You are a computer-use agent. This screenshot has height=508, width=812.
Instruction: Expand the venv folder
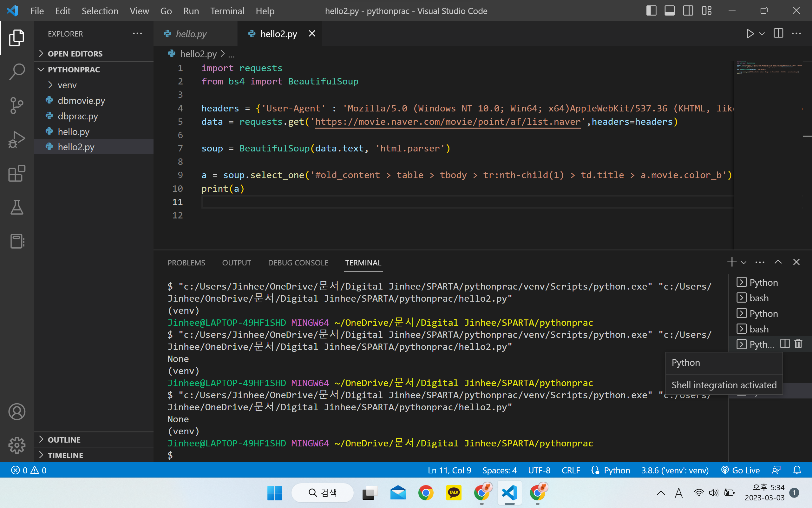(x=94, y=85)
